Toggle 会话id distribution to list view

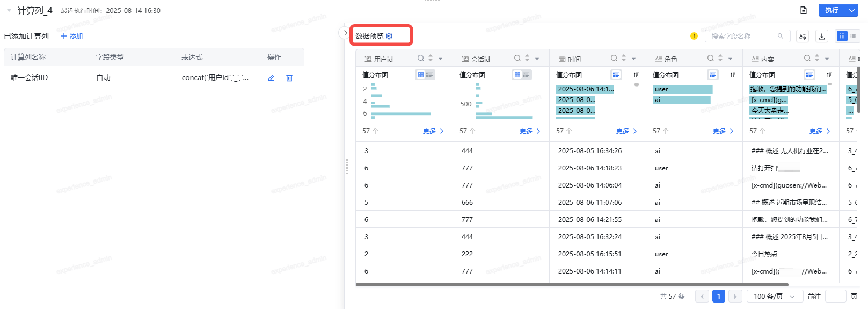pyautogui.click(x=526, y=75)
